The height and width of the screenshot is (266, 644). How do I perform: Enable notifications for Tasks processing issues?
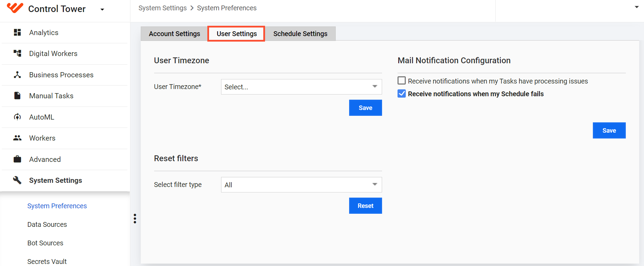402,81
